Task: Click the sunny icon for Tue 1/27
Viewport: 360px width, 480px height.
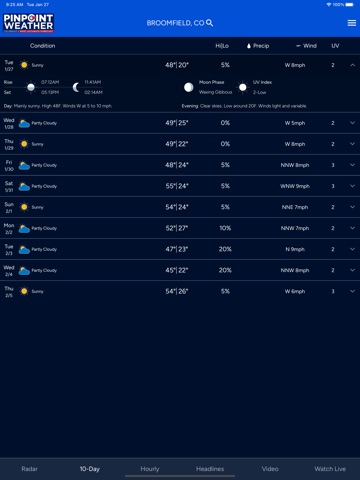Action: pyautogui.click(x=24, y=65)
